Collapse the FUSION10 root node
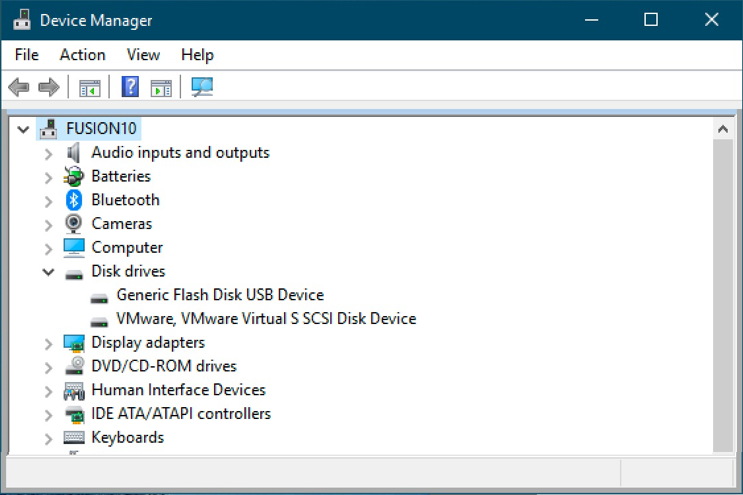Screen dimensions: 743x495 (x=23, y=129)
